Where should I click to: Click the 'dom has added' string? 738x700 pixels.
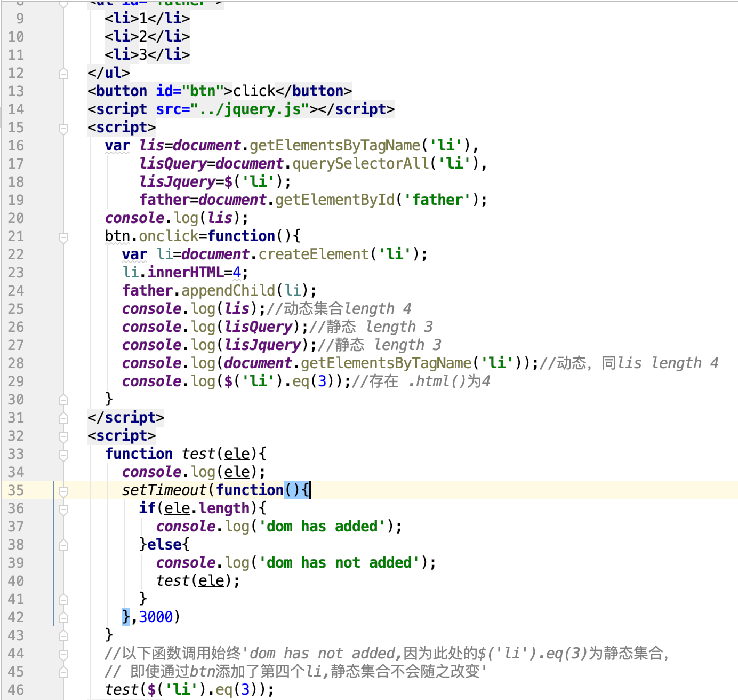click(322, 527)
